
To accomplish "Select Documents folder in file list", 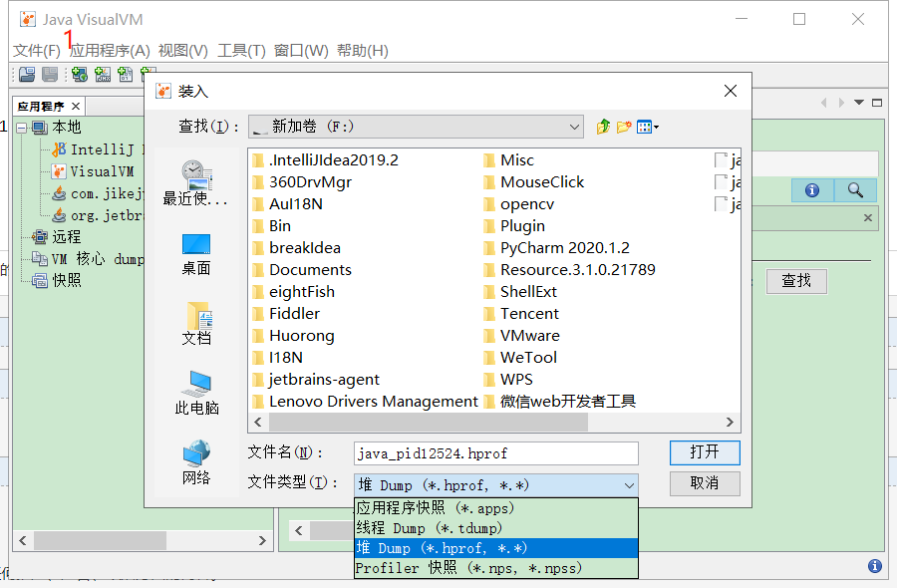I will pyautogui.click(x=302, y=270).
